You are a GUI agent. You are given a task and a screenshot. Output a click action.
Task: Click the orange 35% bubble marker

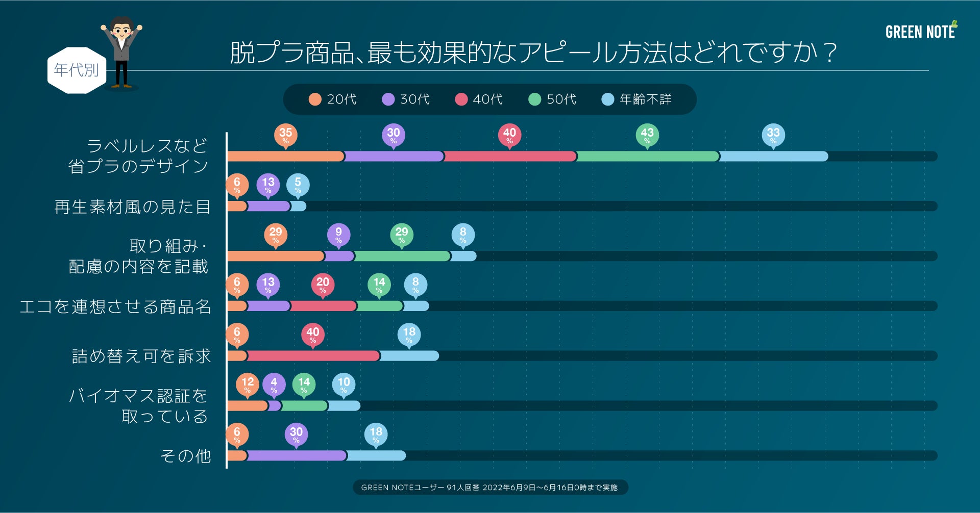coord(286,135)
